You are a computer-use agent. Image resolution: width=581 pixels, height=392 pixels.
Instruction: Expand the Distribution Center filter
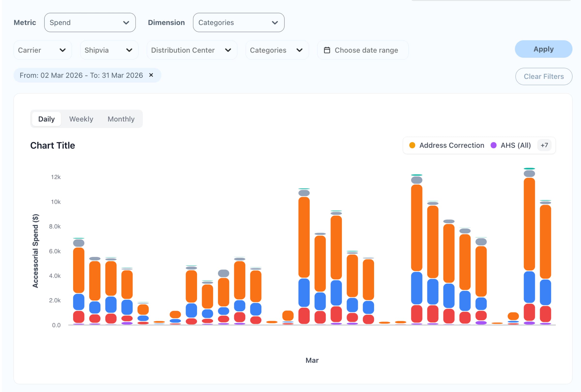(x=192, y=50)
